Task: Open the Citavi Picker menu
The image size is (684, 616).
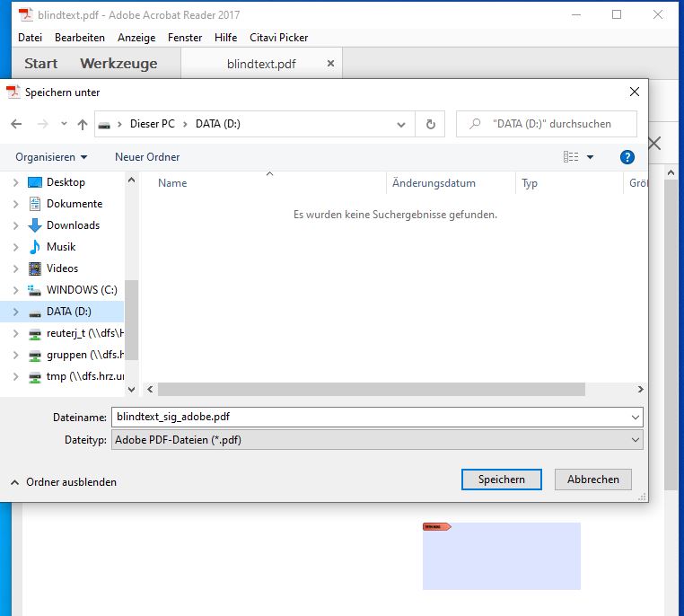Action: [x=279, y=38]
